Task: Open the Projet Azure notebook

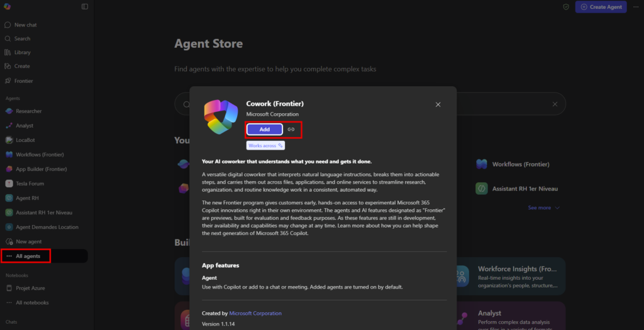Action: [30, 288]
